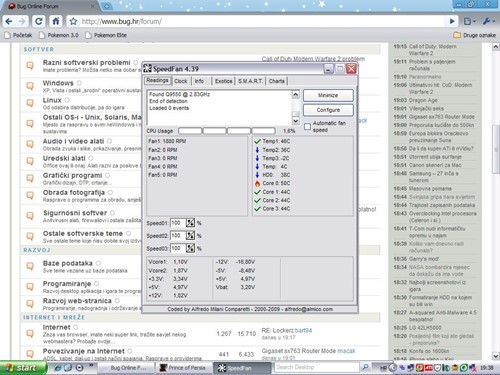Click the Speed03 percentage field
The width and height of the screenshot is (500, 375).
point(178,248)
